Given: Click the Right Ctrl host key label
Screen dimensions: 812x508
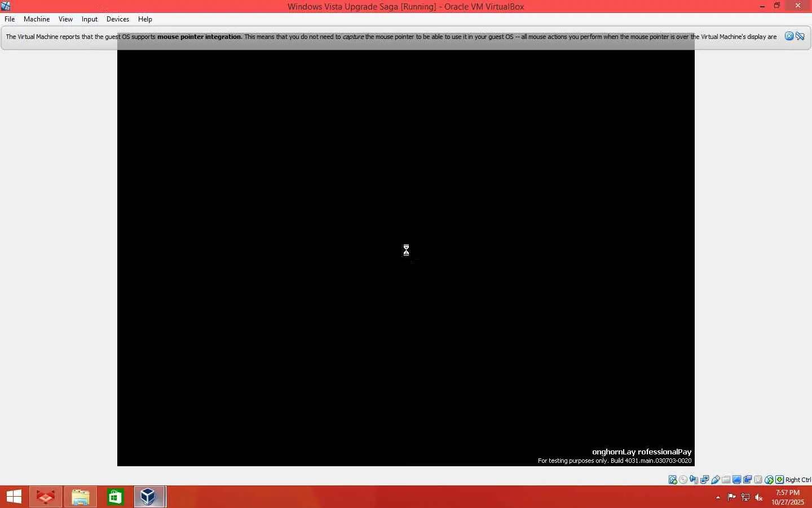Looking at the screenshot, I should 798,480.
